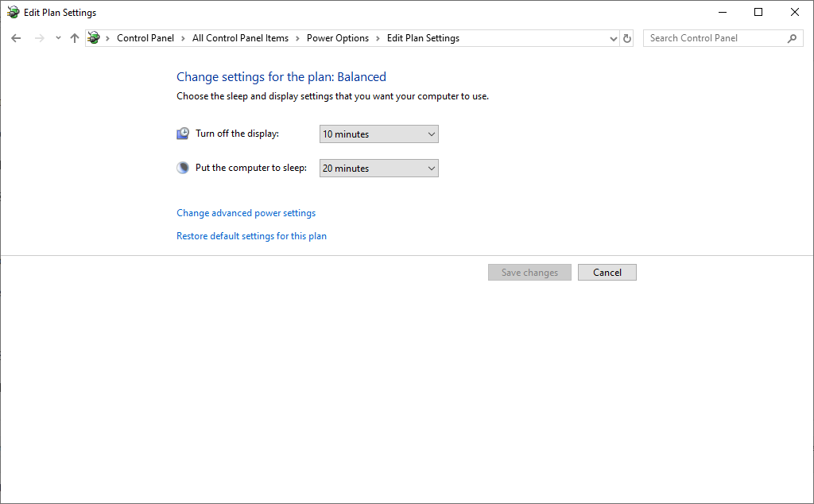814x504 pixels.
Task: Click the title bar Power Options icon
Action: tap(13, 12)
